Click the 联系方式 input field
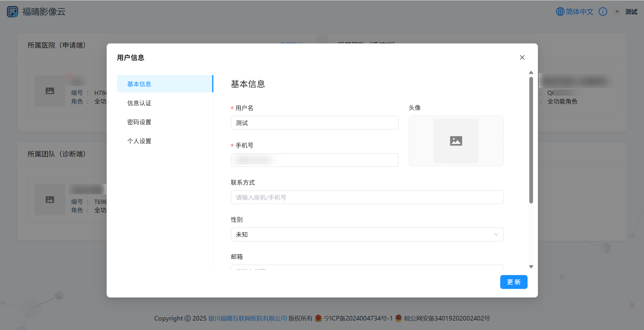 [x=367, y=197]
